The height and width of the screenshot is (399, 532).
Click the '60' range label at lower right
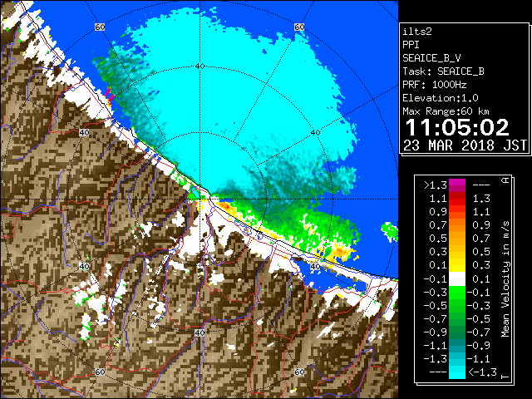point(299,372)
